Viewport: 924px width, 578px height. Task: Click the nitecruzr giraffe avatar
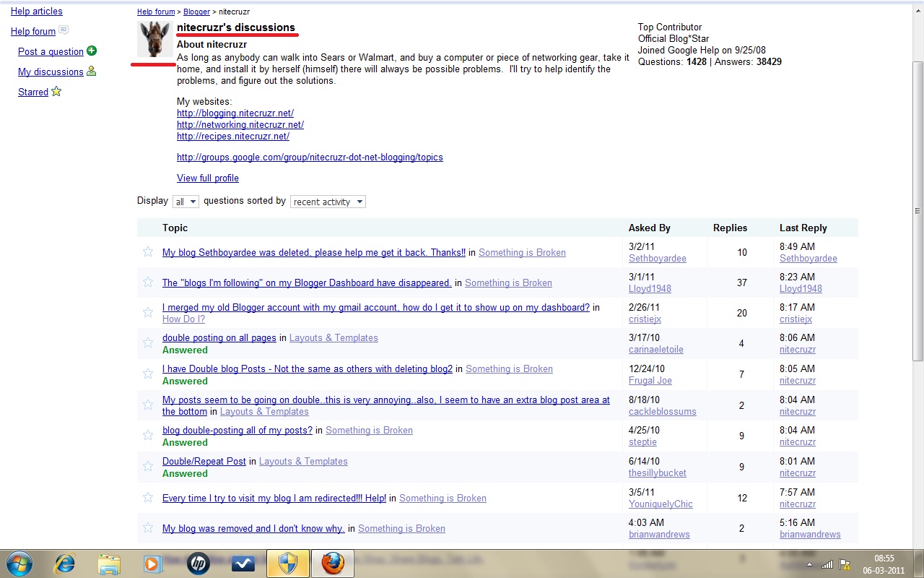click(155, 38)
